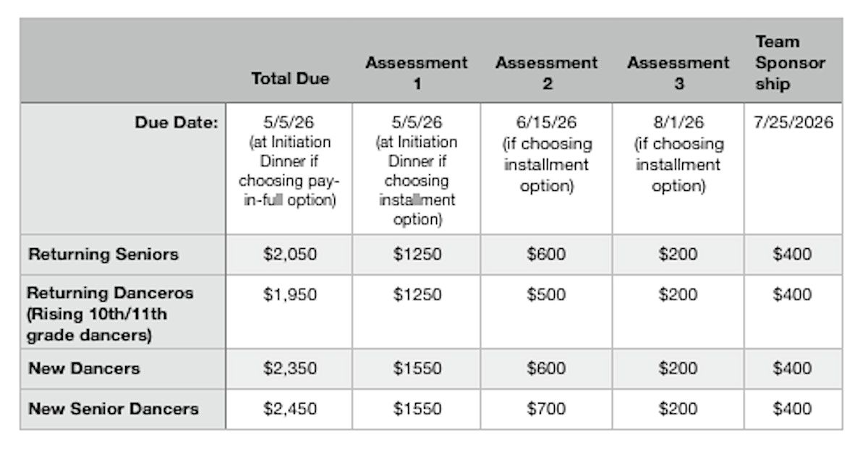
Task: Select the $2,450 total due cell
Action: click(289, 409)
